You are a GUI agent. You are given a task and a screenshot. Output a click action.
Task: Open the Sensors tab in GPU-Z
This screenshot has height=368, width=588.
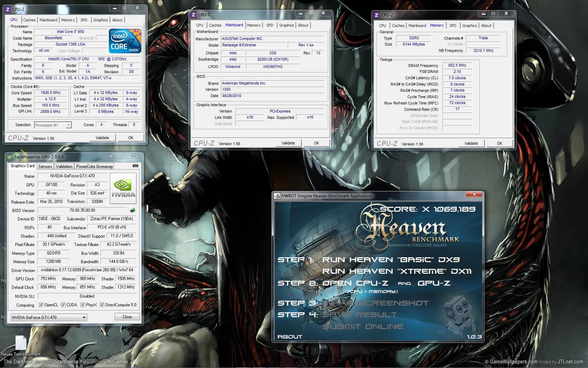pyautogui.click(x=45, y=166)
